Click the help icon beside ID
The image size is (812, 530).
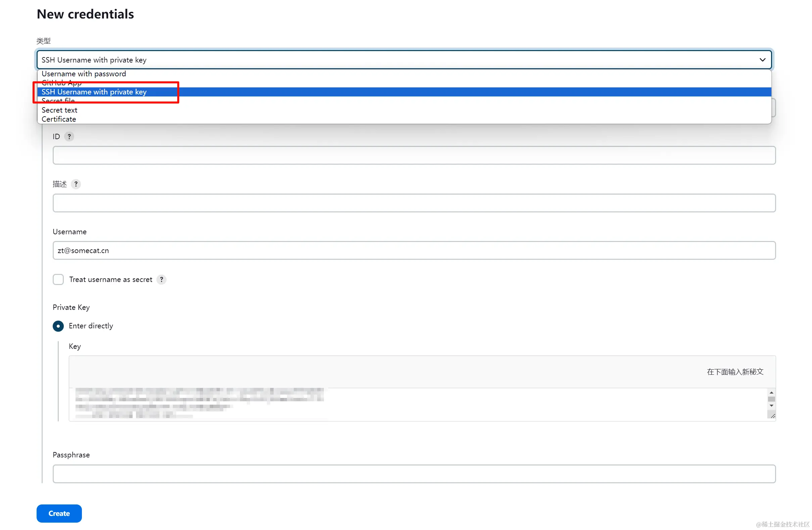69,136
